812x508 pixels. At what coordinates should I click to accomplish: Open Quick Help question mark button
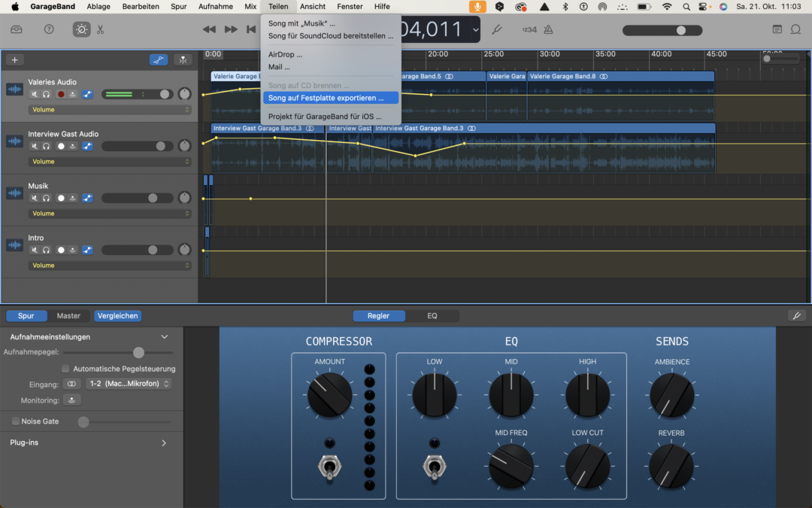49,29
